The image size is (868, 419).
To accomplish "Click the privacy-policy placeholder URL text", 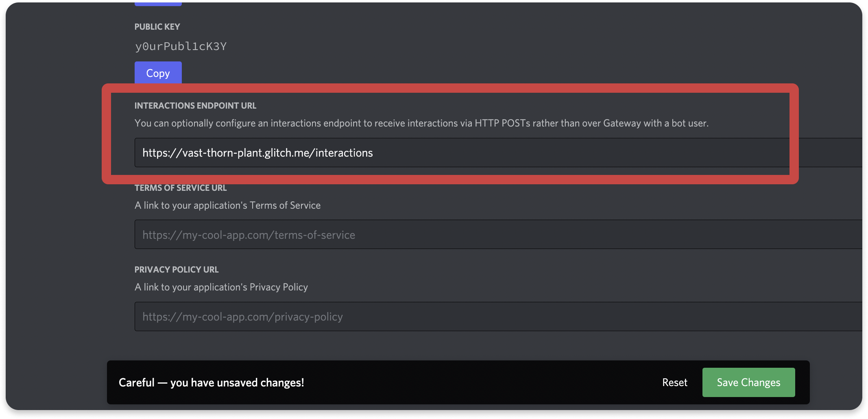I will coord(242,316).
